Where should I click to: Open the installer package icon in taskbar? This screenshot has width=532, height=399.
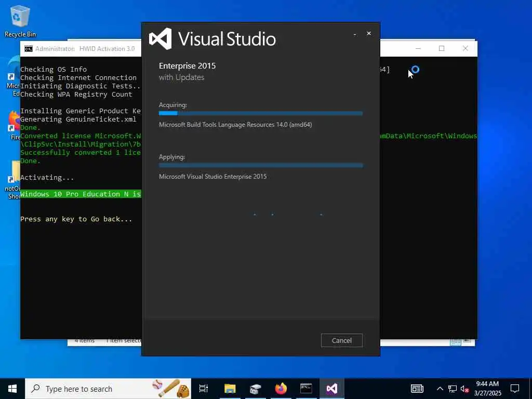point(255,389)
